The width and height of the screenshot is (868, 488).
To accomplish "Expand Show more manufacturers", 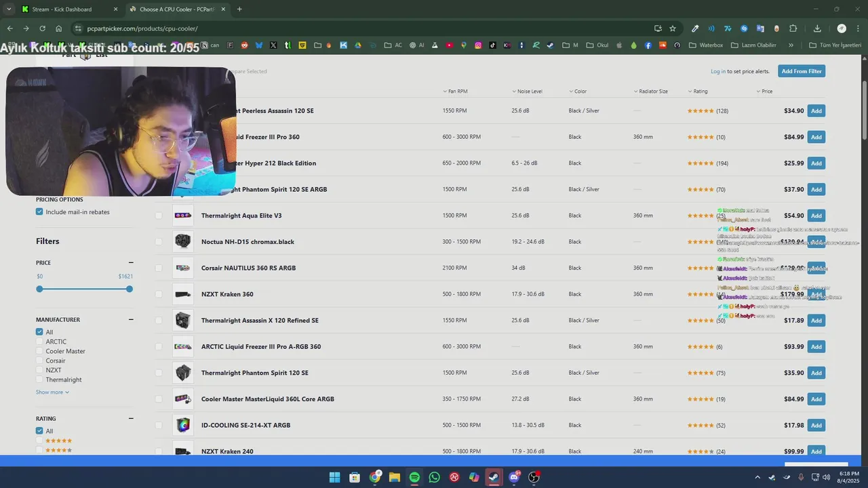I will point(52,392).
